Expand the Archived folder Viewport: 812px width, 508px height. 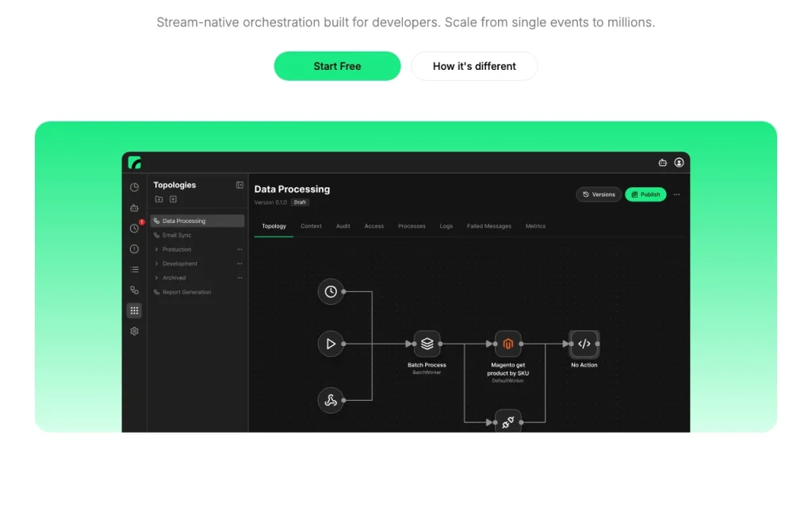click(156, 278)
